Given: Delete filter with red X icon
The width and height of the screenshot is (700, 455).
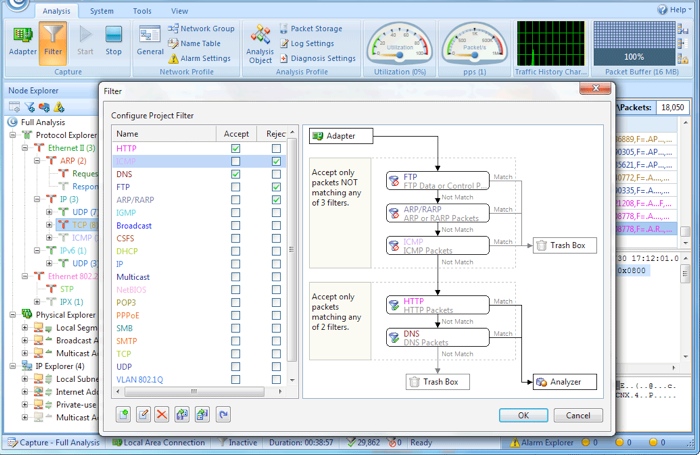Looking at the screenshot, I should click(x=162, y=415).
